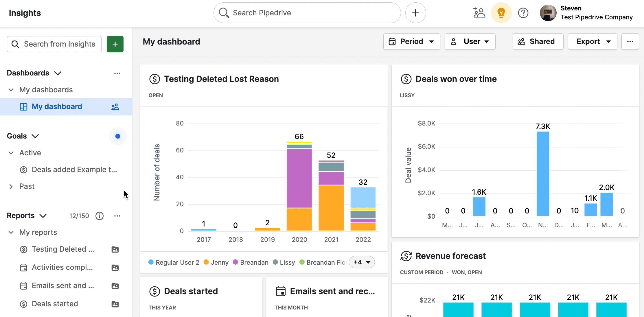Image resolution: width=644 pixels, height=317 pixels.
Task: Click Steven's profile avatar
Action: pos(548,13)
